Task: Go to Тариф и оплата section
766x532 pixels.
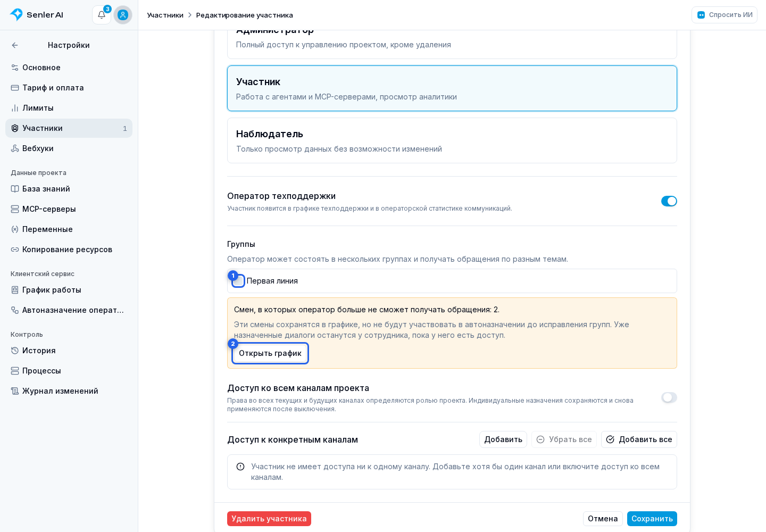Action: click(x=69, y=88)
